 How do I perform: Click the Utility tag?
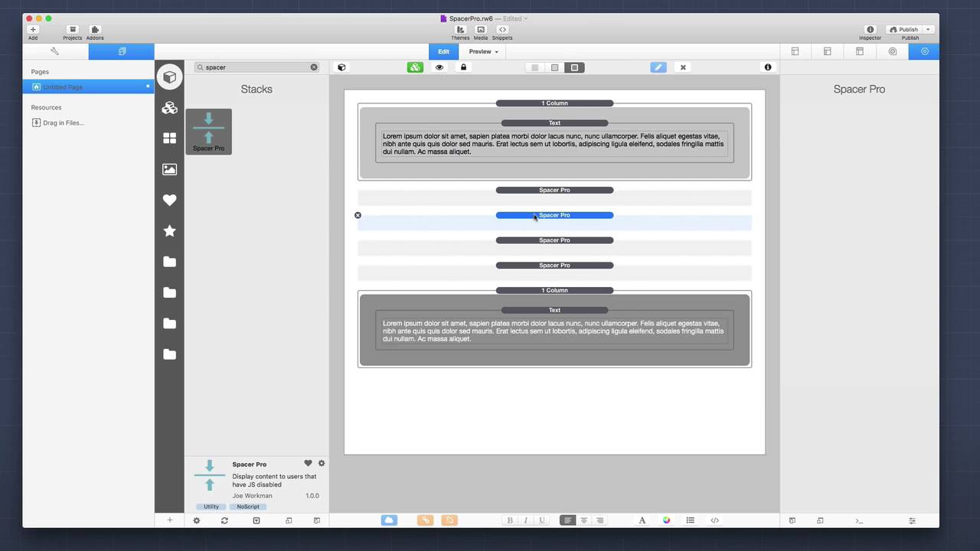[x=211, y=507]
